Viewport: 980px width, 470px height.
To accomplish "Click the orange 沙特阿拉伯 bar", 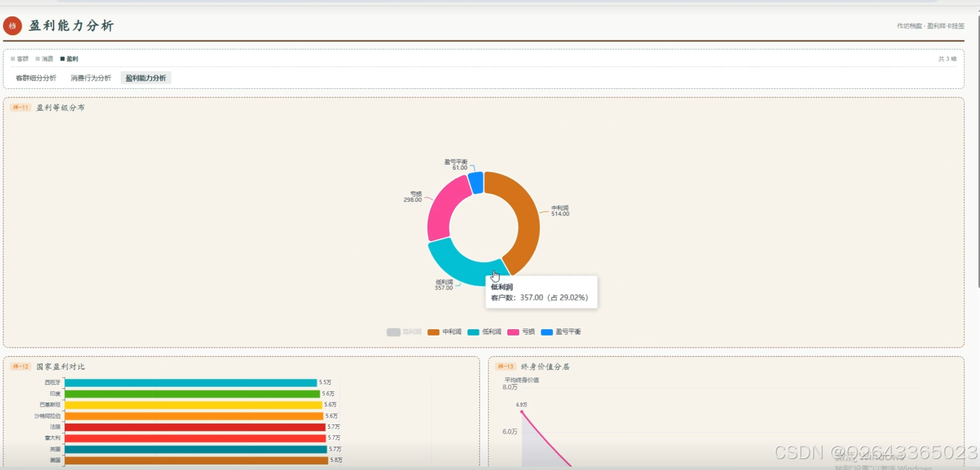I will (194, 416).
